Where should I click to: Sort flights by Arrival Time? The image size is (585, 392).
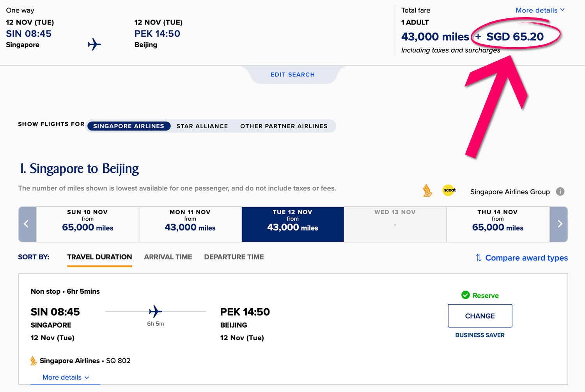168,257
